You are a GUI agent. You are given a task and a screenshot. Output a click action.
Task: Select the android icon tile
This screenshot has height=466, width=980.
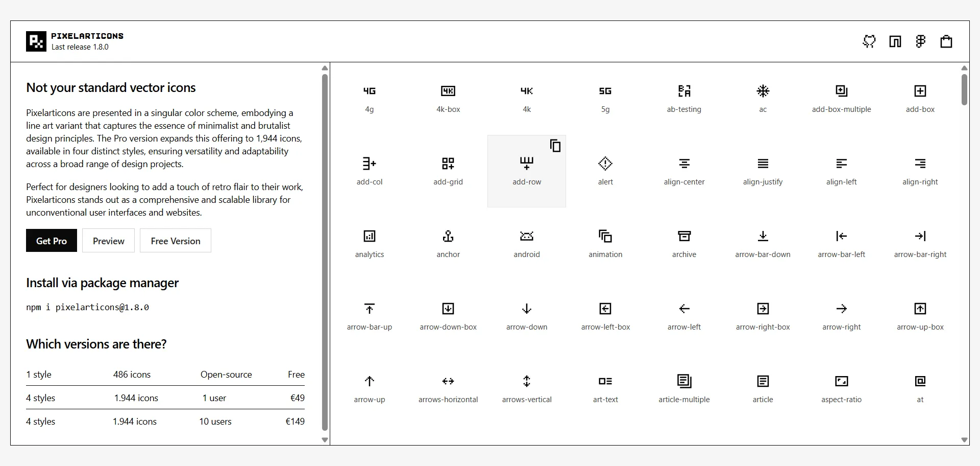coord(527,244)
